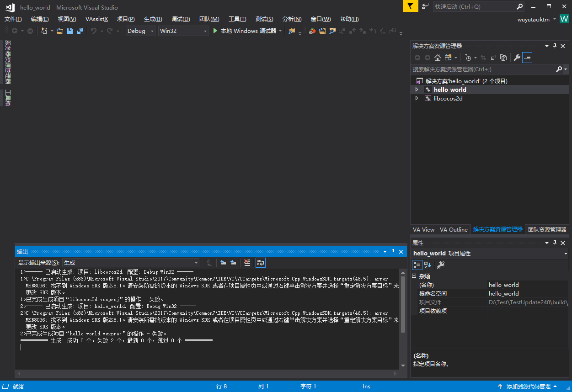Open the debugger target dropdown arrow
This screenshot has height=392, width=572.
tap(280, 31)
